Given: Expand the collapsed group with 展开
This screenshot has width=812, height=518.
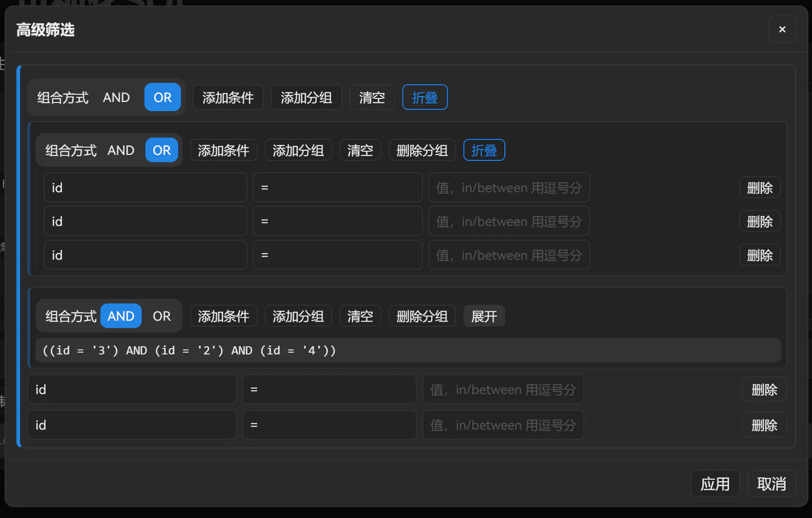Looking at the screenshot, I should tap(484, 316).
